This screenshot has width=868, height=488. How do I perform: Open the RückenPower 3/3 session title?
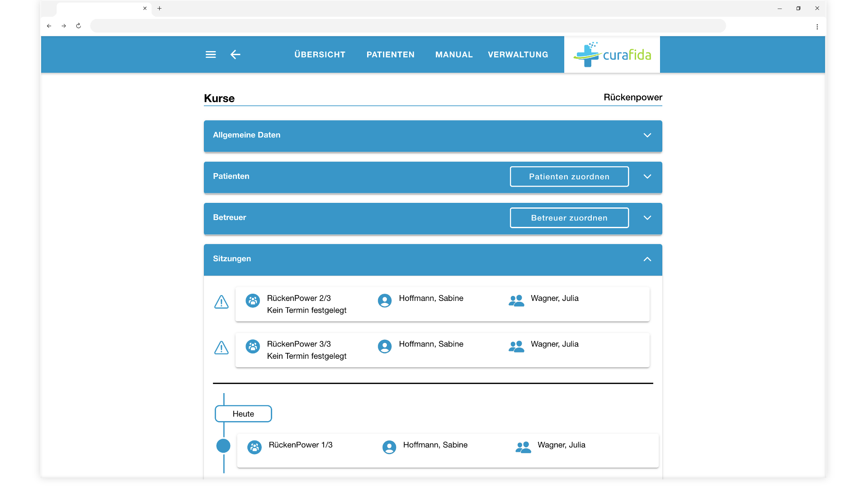coord(299,344)
